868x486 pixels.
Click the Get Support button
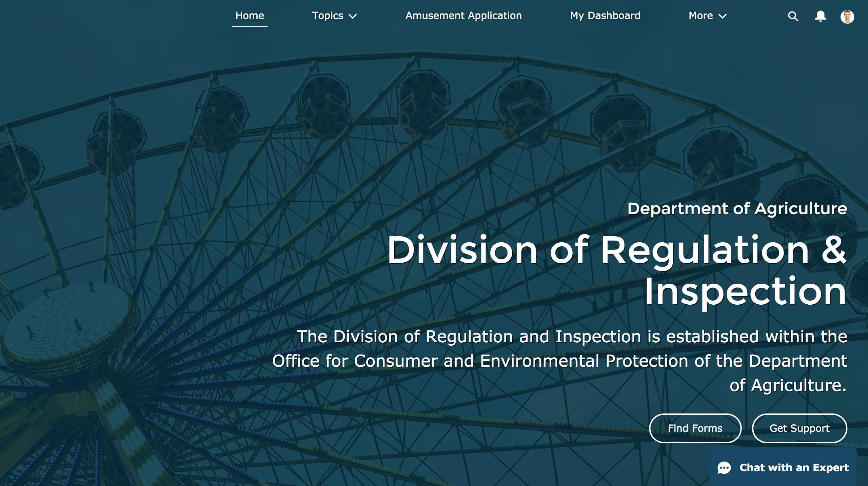pyautogui.click(x=800, y=428)
